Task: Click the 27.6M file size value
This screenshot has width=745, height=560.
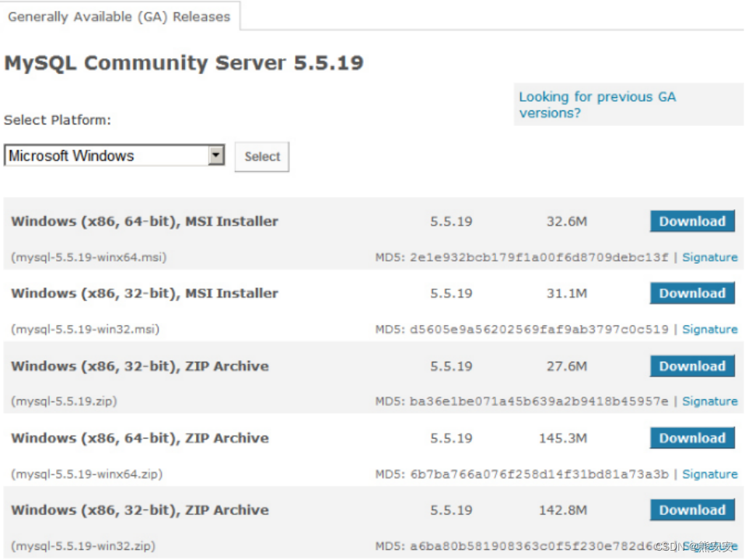Action: pyautogui.click(x=567, y=366)
